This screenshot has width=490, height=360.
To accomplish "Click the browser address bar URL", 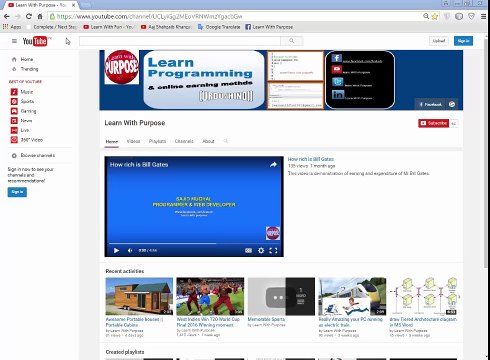I will coord(149,16).
